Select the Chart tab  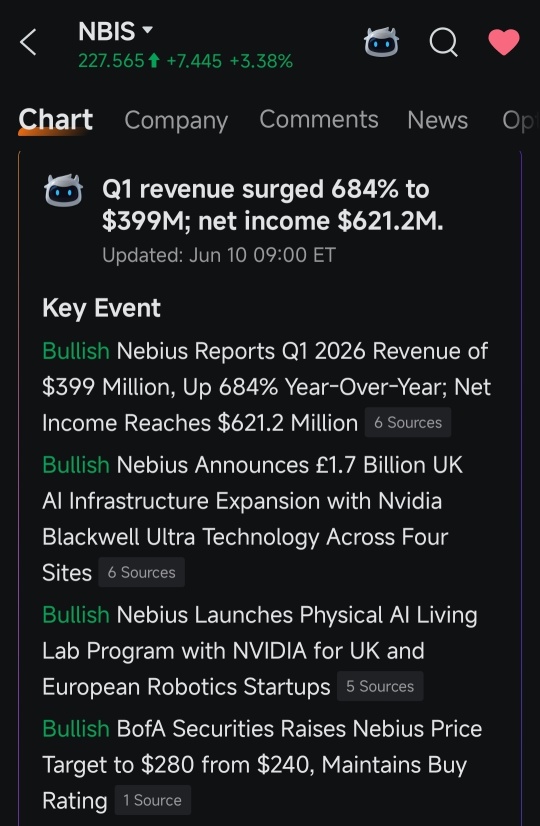click(56, 120)
